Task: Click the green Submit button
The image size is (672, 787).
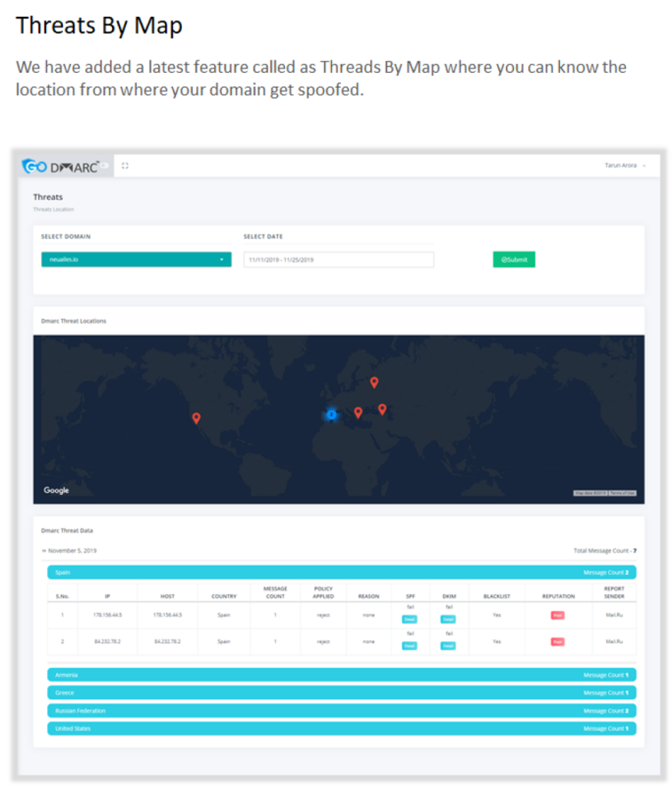Action: click(x=514, y=260)
